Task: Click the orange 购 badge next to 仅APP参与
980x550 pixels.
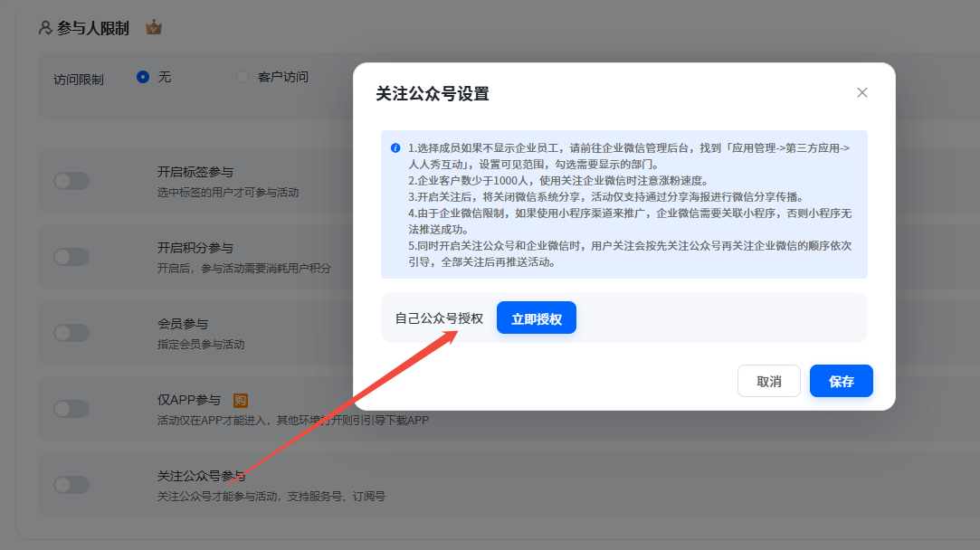Action: 241,400
